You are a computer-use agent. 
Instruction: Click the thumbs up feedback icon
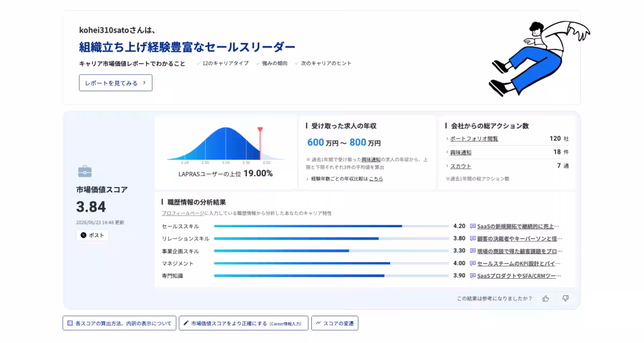(545, 299)
